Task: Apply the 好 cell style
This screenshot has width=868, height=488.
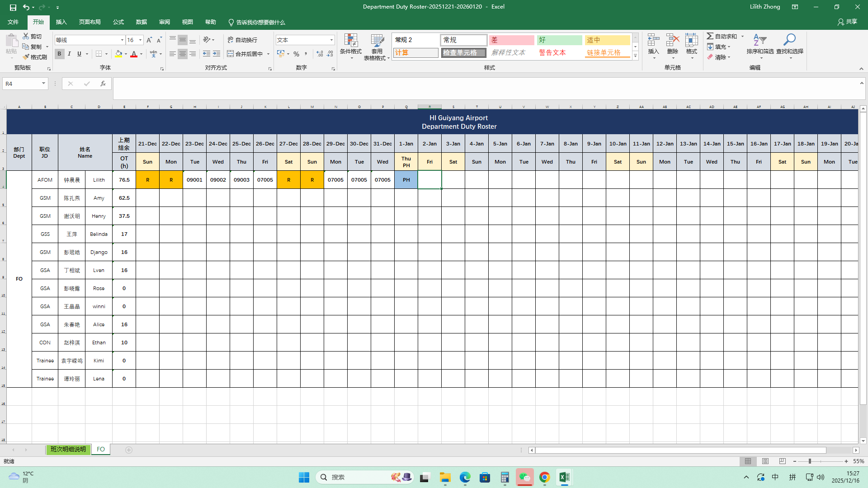Action: pyautogui.click(x=559, y=40)
